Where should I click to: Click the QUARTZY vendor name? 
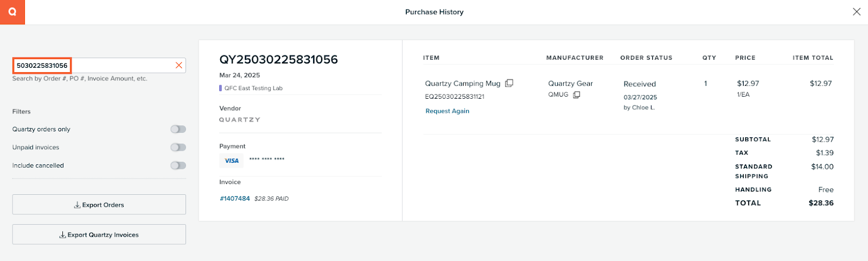click(x=240, y=119)
